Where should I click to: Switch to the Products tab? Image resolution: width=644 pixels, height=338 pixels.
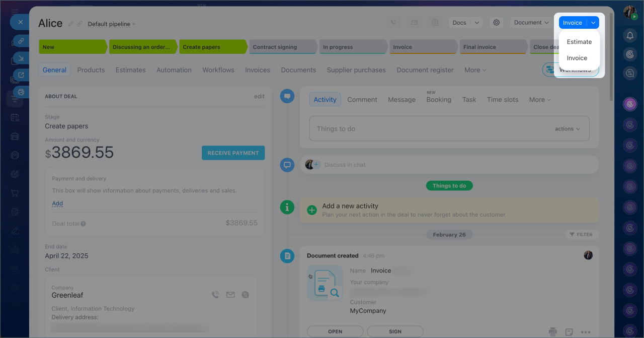click(x=91, y=70)
